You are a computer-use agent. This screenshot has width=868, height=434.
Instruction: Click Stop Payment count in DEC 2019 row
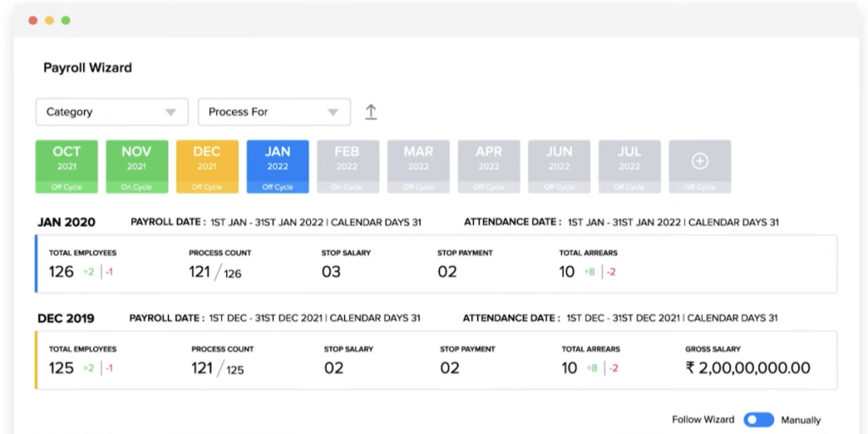[449, 368]
